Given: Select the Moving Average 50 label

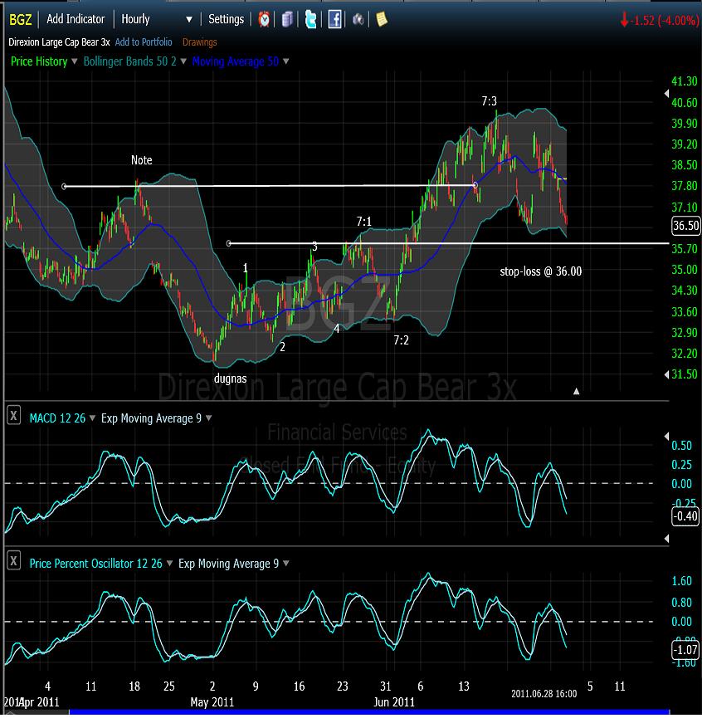Looking at the screenshot, I should [236, 61].
